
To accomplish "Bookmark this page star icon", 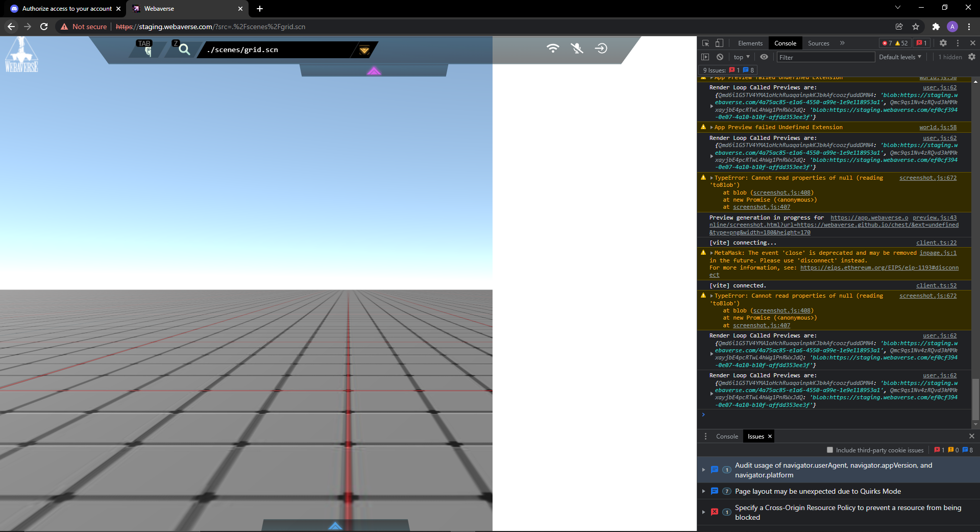I will click(x=916, y=27).
